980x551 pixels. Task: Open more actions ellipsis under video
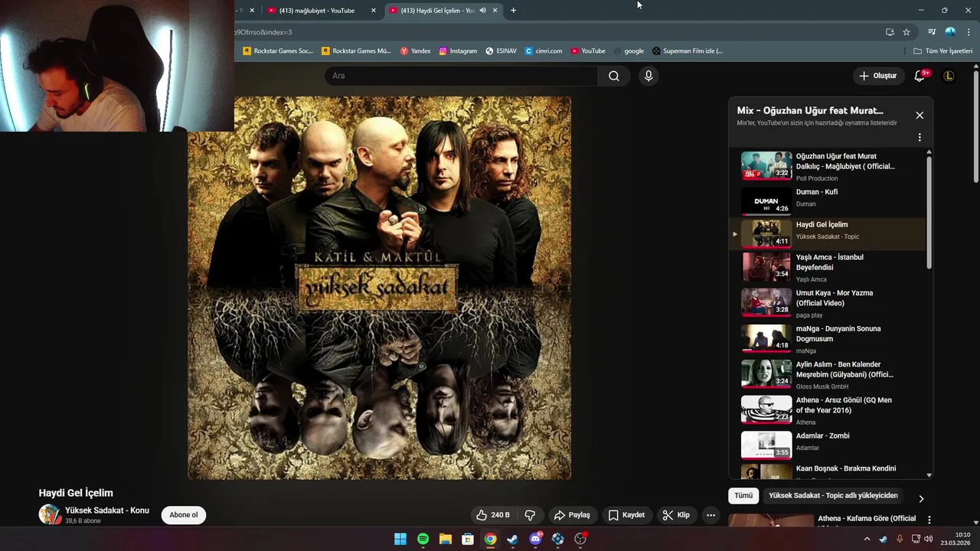pyautogui.click(x=710, y=515)
